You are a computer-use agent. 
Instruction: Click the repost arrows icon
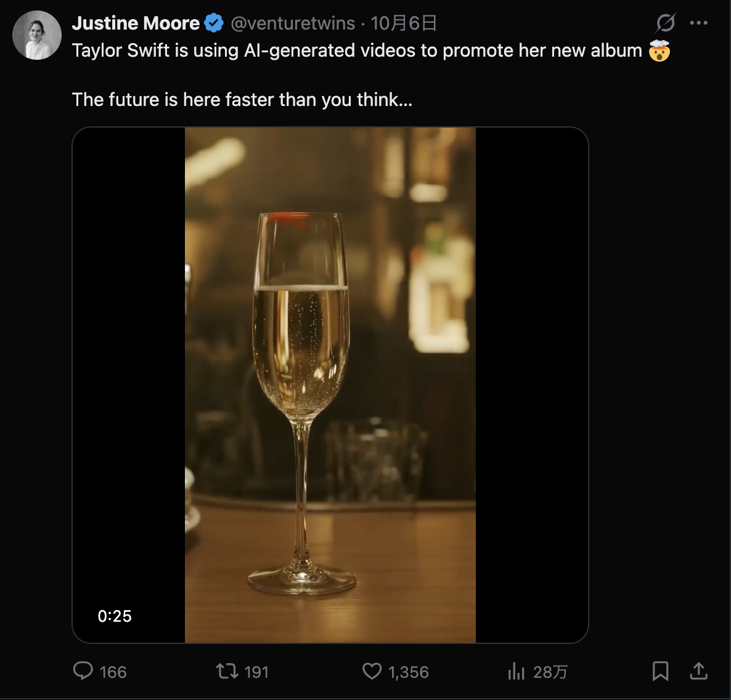227,671
